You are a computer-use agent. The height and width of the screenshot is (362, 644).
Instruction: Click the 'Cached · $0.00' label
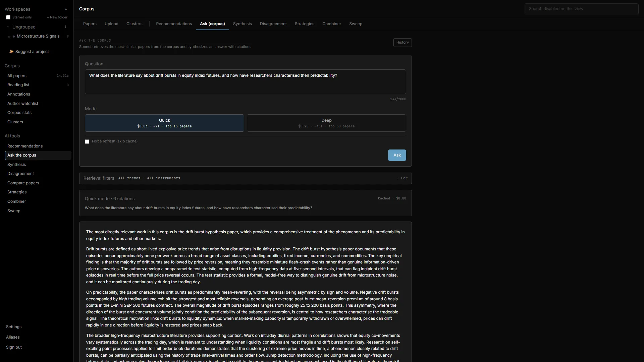tap(392, 198)
